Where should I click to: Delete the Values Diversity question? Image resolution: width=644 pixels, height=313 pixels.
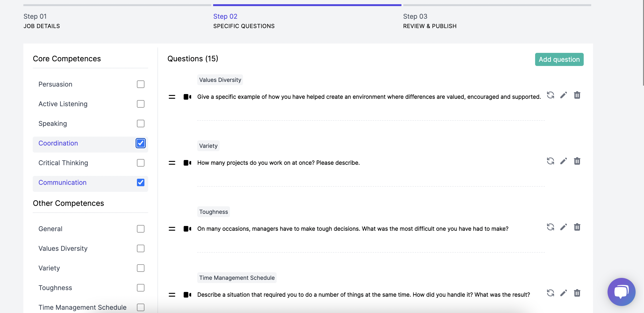(577, 95)
